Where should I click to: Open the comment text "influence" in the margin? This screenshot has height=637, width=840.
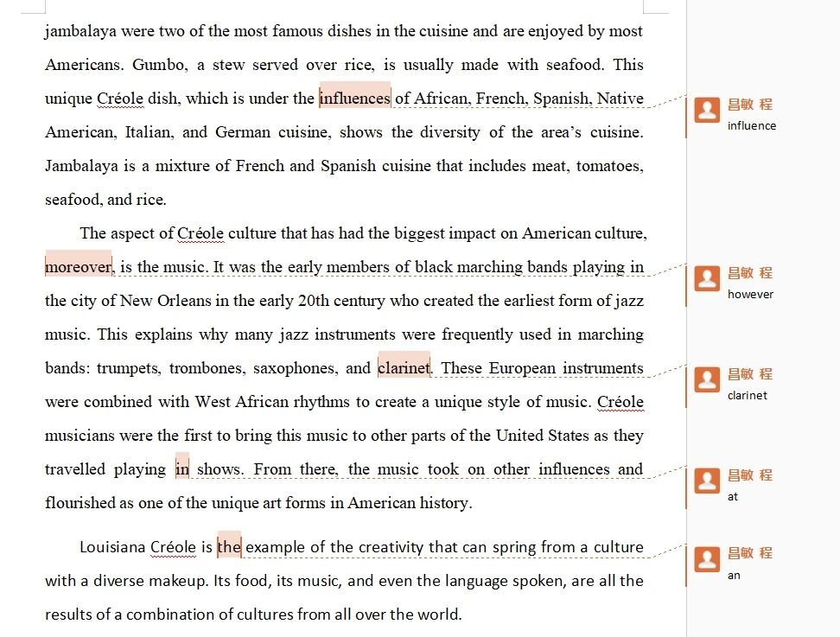pos(751,126)
